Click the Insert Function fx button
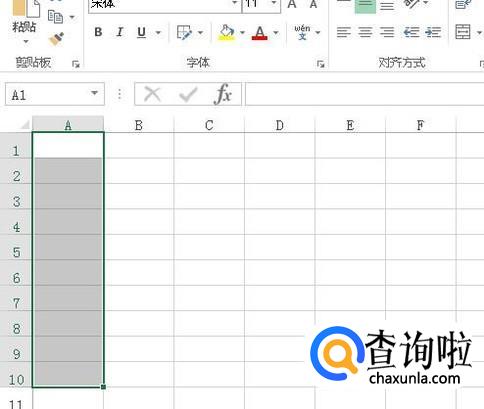The width and height of the screenshot is (484, 409). (x=223, y=94)
